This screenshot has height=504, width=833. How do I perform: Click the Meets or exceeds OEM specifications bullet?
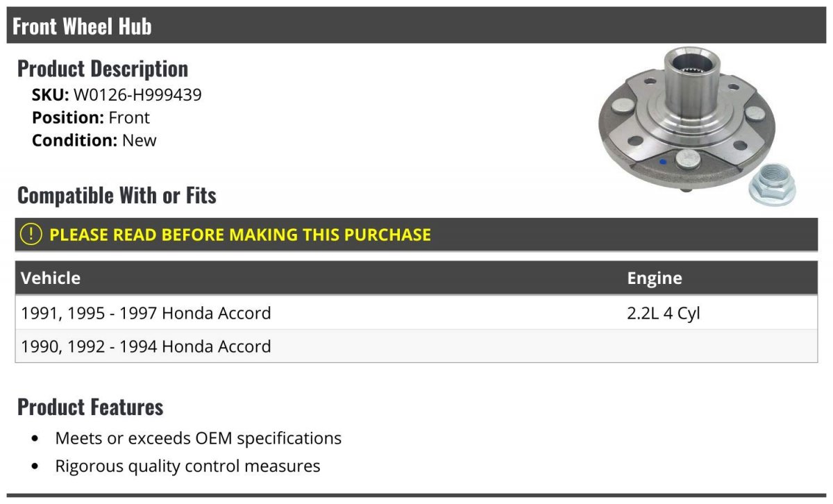199,438
